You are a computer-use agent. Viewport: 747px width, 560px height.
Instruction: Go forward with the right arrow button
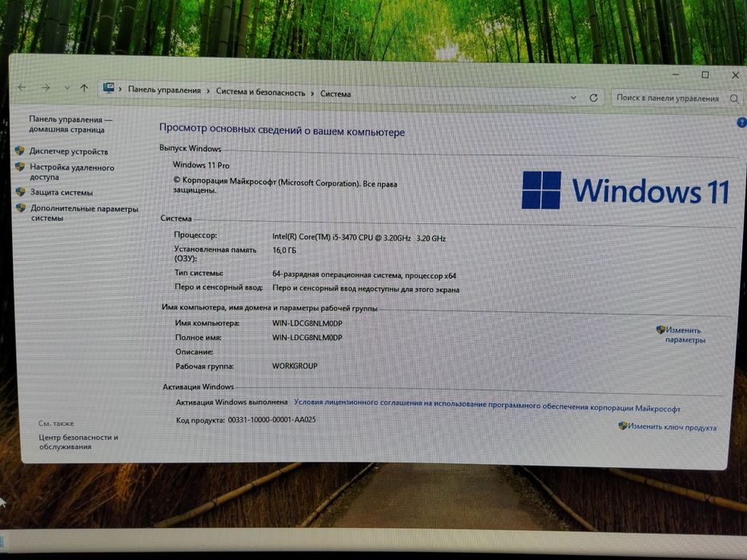point(46,88)
